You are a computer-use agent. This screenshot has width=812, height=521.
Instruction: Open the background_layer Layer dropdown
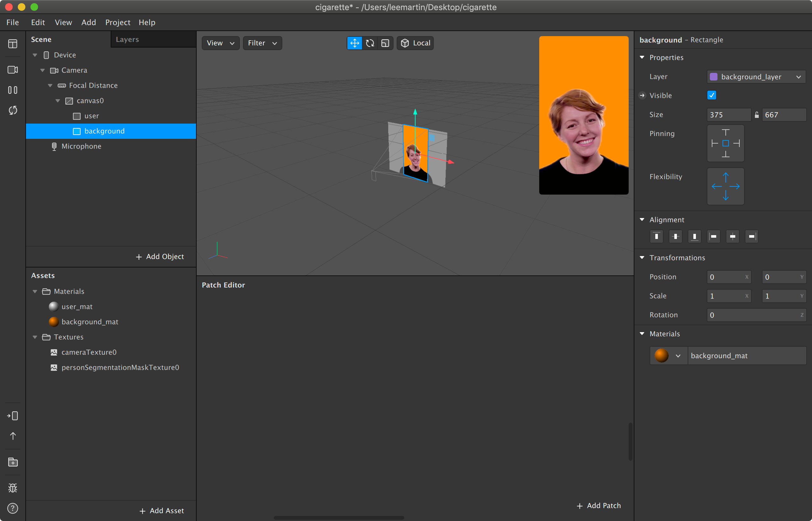(x=756, y=77)
